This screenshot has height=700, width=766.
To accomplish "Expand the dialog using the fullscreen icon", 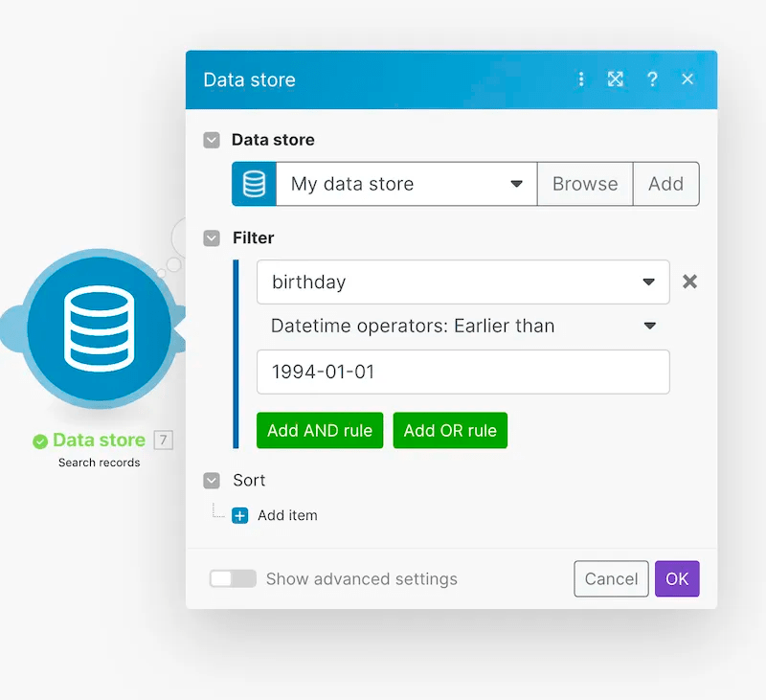I will 616,79.
